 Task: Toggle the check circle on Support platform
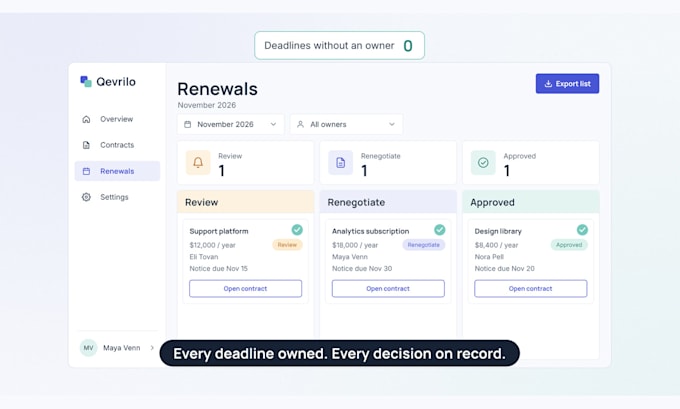[297, 230]
